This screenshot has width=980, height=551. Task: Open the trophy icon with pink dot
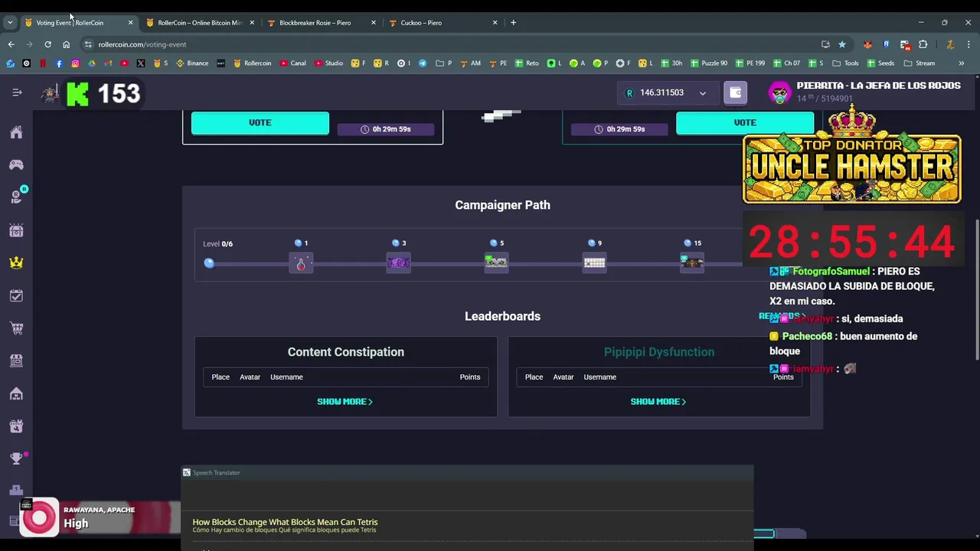pyautogui.click(x=16, y=458)
